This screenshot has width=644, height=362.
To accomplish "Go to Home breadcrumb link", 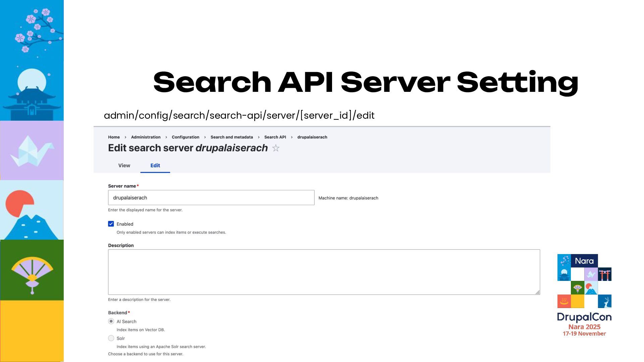I will (x=114, y=137).
